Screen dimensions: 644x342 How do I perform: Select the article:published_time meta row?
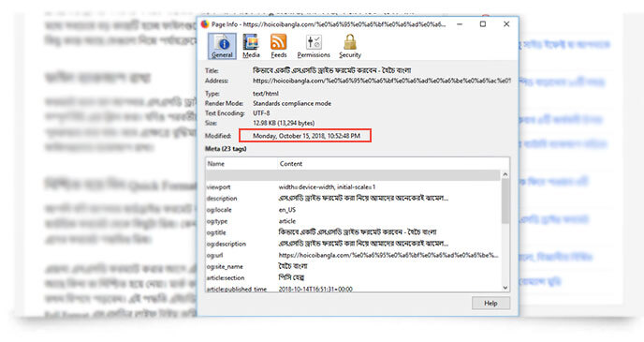point(353,289)
